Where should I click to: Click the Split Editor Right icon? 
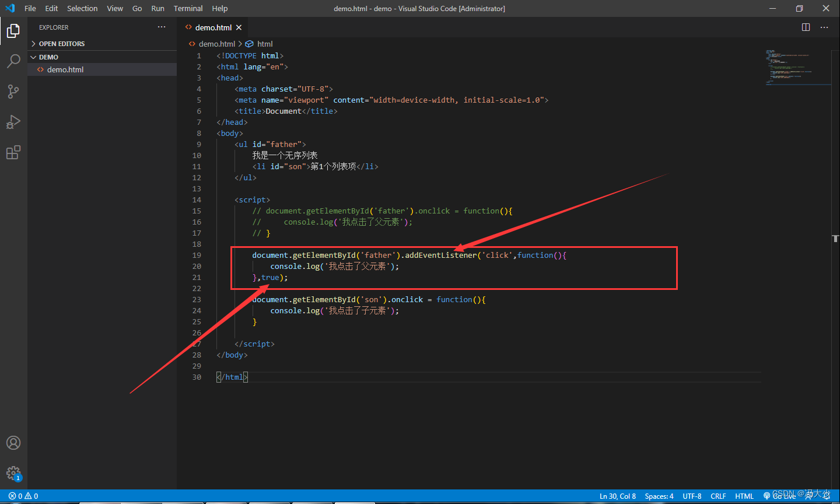806,27
